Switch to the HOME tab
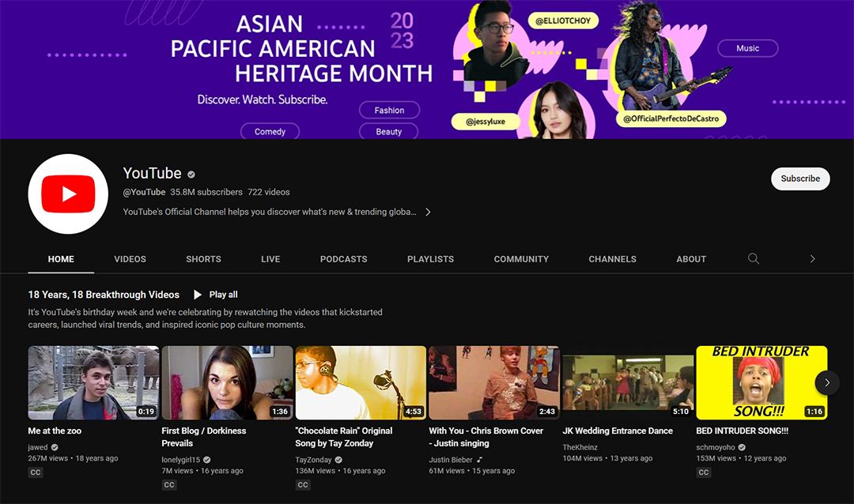Viewport: 854px width, 504px height. tap(61, 259)
